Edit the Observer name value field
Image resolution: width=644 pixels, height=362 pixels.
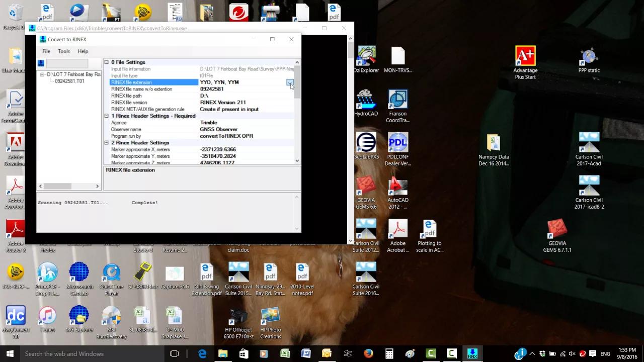[x=247, y=129]
